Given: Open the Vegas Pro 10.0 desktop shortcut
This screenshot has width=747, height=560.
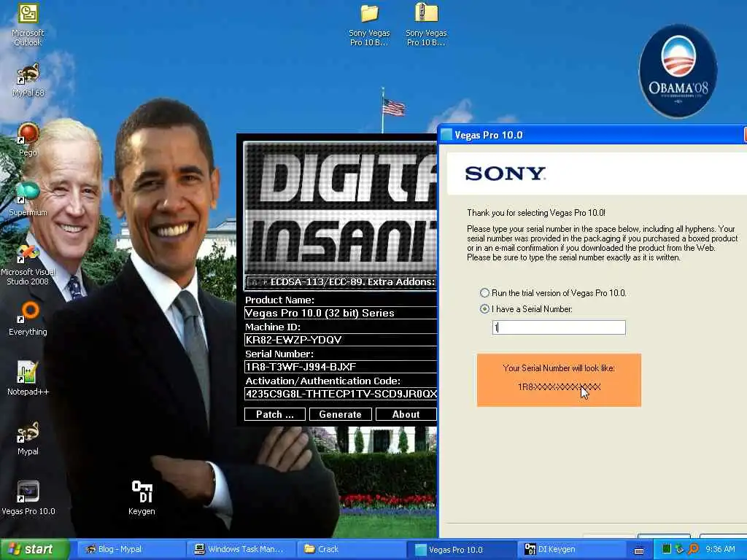Looking at the screenshot, I should (x=28, y=498).
